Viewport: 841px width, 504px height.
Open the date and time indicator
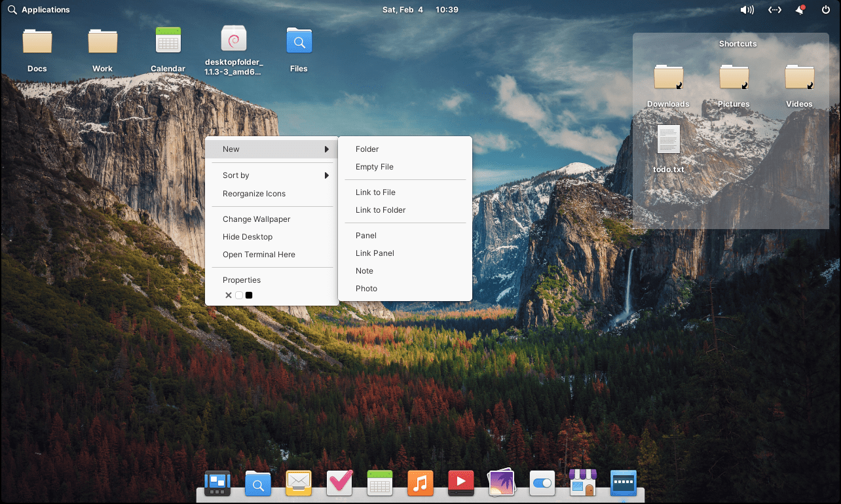420,10
